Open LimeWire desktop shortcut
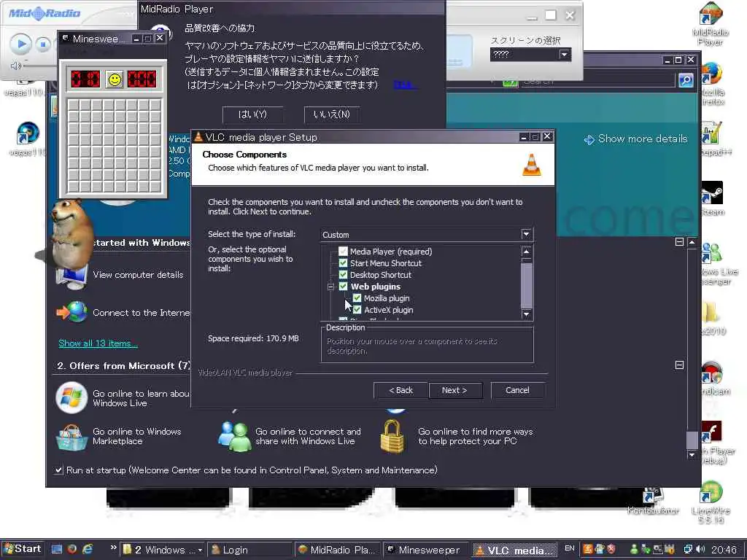Screen dimensions: 747x560 pos(711,502)
